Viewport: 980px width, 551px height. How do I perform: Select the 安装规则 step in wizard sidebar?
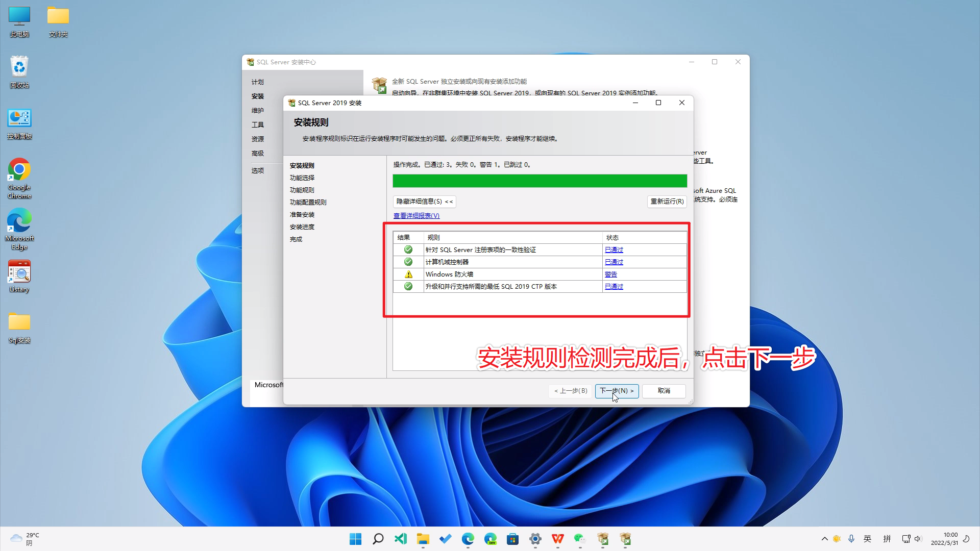[x=302, y=165]
